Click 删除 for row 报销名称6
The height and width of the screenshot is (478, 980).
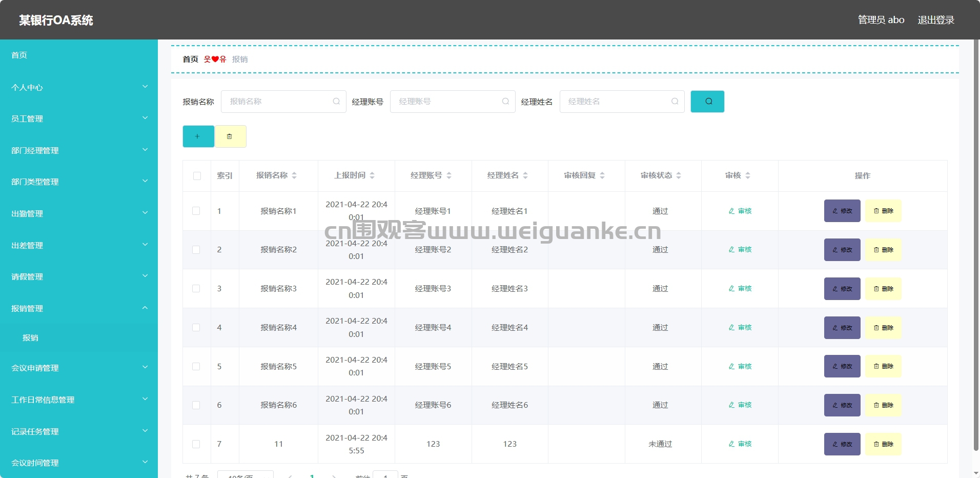pyautogui.click(x=883, y=405)
